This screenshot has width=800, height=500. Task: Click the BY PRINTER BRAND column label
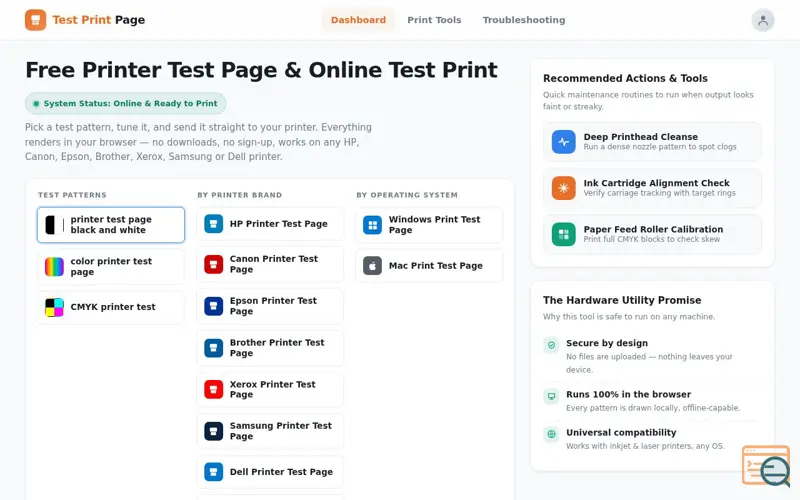pos(239,195)
